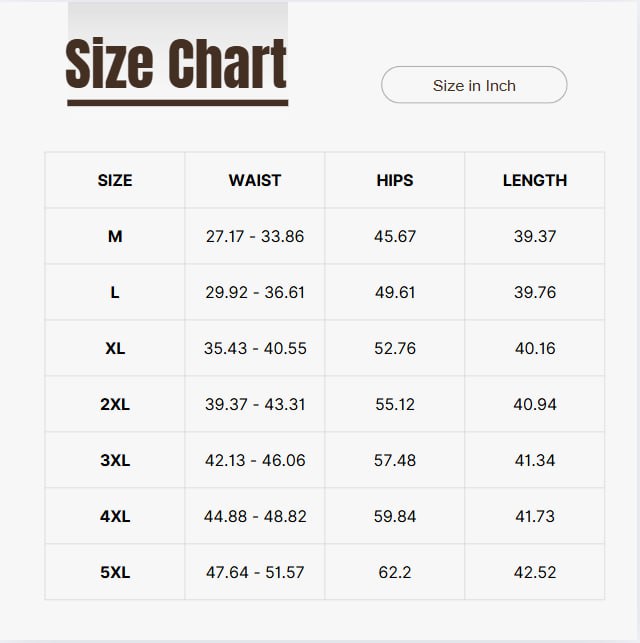The height and width of the screenshot is (643, 640).
Task: Click the L size row label
Action: [x=115, y=293]
